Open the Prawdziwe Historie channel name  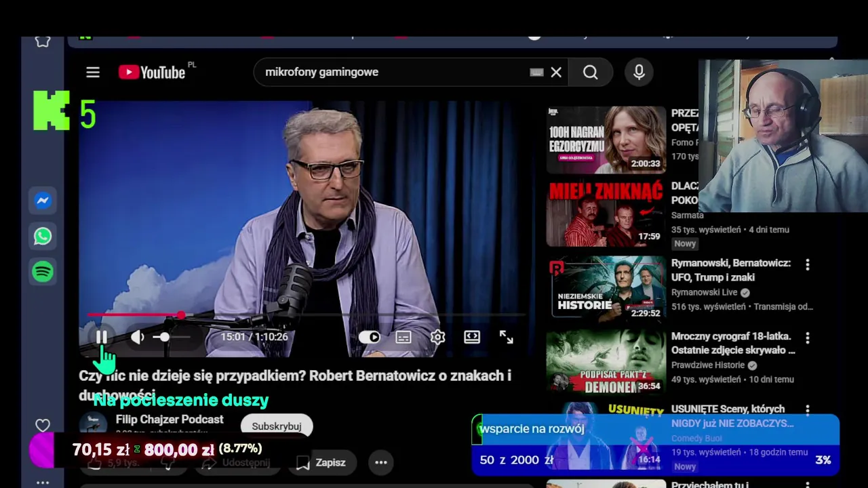(x=708, y=365)
